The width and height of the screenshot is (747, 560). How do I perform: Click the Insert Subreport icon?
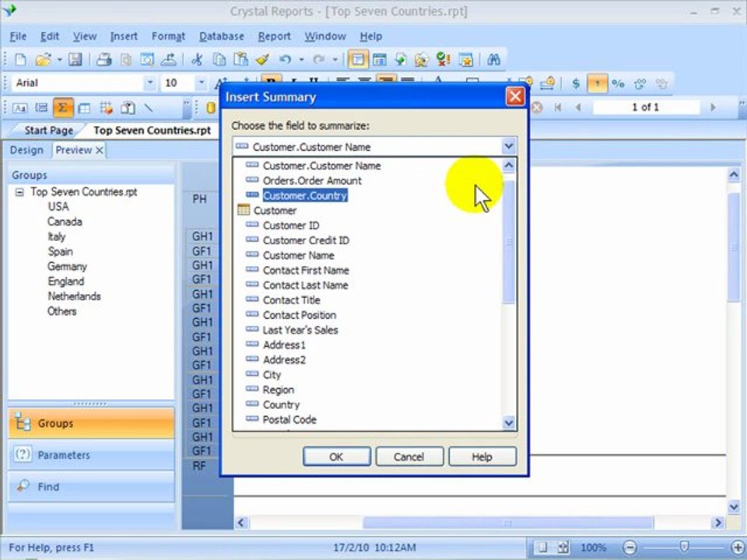point(127,108)
